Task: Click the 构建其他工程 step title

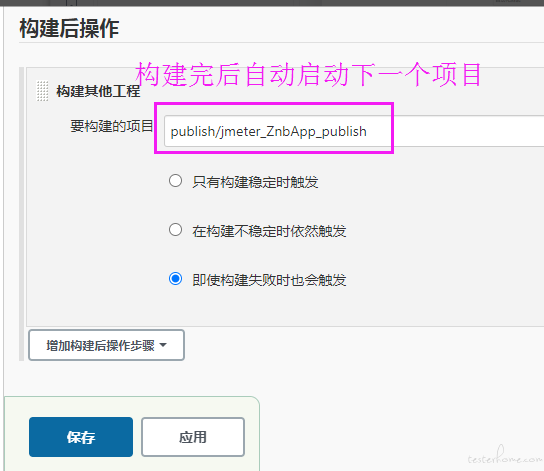Action: point(98,91)
